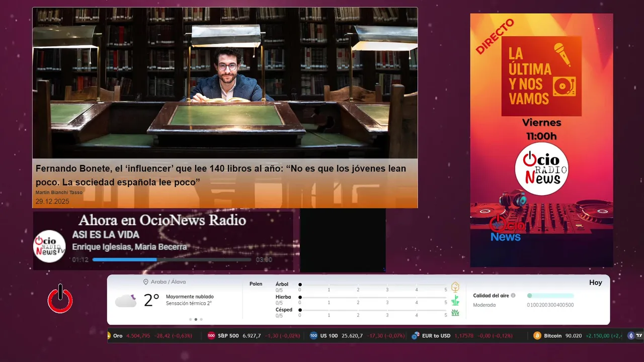Click the DIRECTO label on banner
The width and height of the screenshot is (644, 362).
tap(495, 37)
